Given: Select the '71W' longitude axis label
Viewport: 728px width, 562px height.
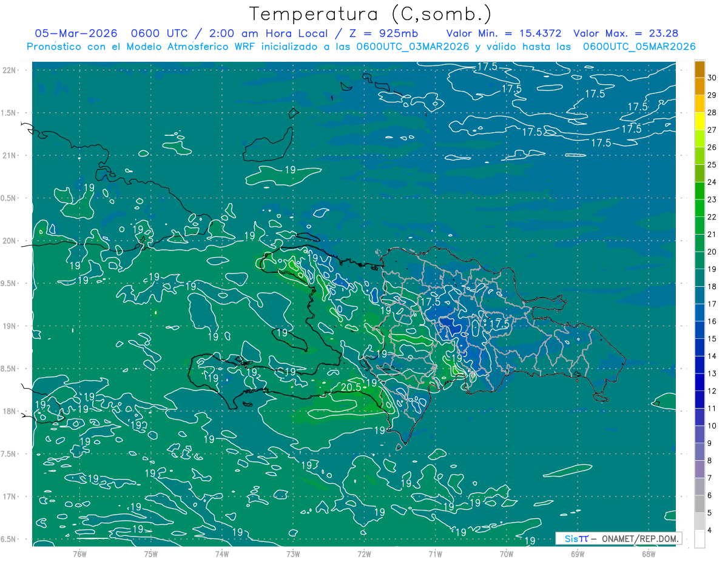Looking at the screenshot, I should pyautogui.click(x=435, y=554).
